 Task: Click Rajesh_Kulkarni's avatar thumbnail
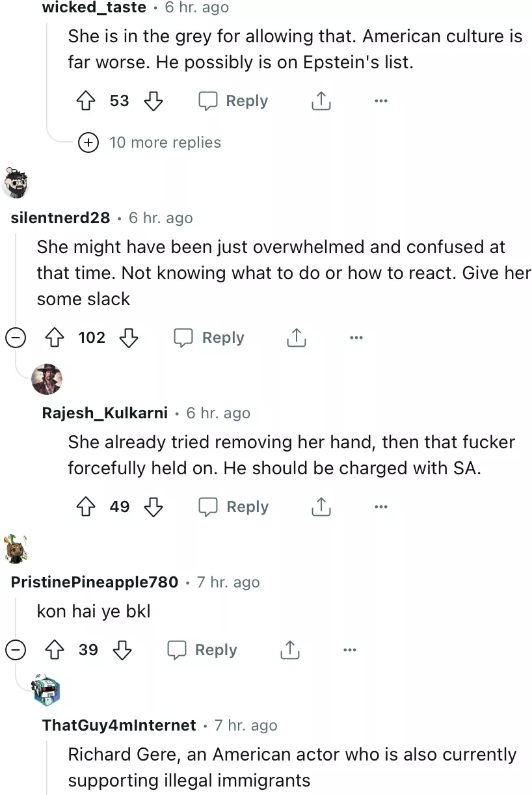click(x=47, y=379)
